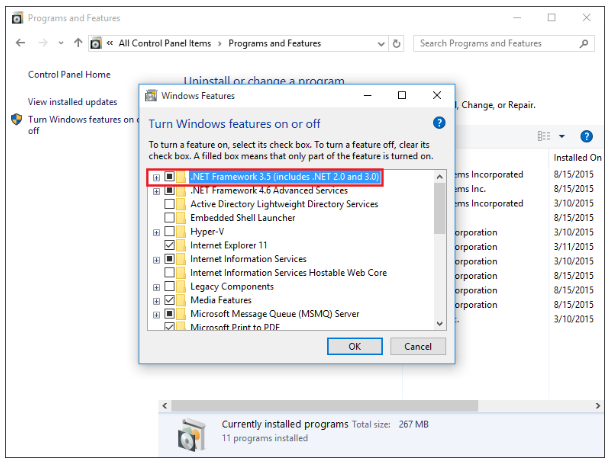Click the horizontal scrollbar left arrow

coord(165,406)
